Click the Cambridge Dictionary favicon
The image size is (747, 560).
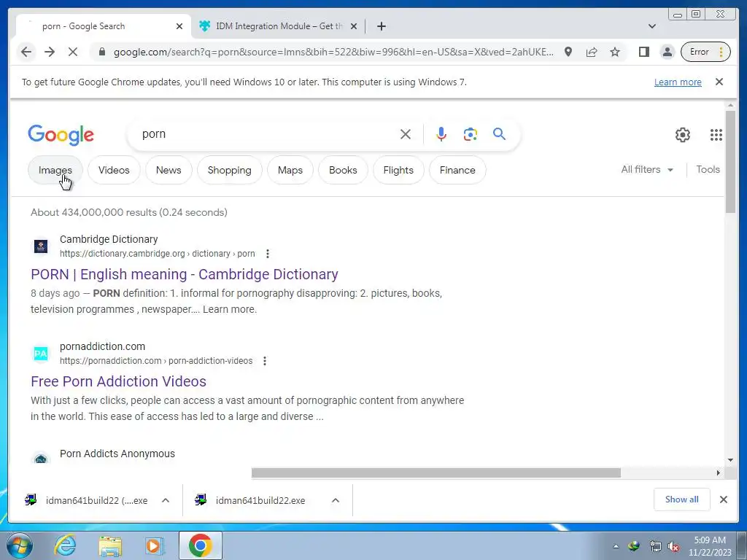pos(41,246)
